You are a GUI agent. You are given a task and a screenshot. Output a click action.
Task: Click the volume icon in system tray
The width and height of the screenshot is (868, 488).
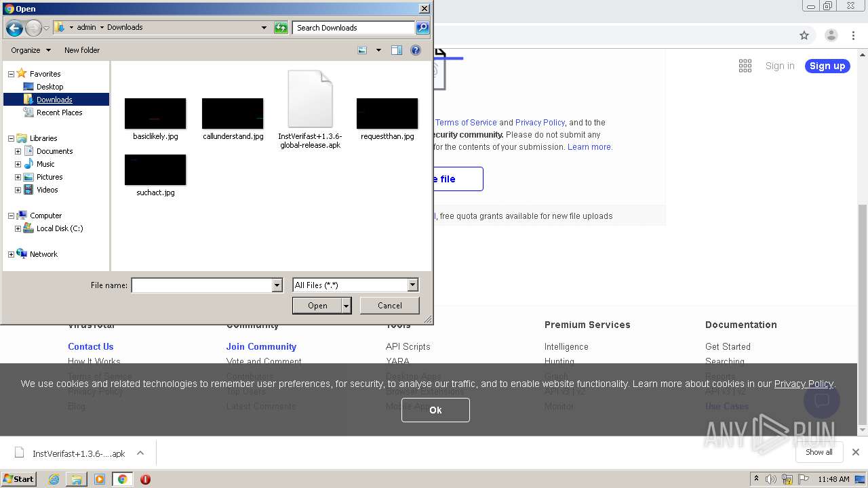coord(771,479)
